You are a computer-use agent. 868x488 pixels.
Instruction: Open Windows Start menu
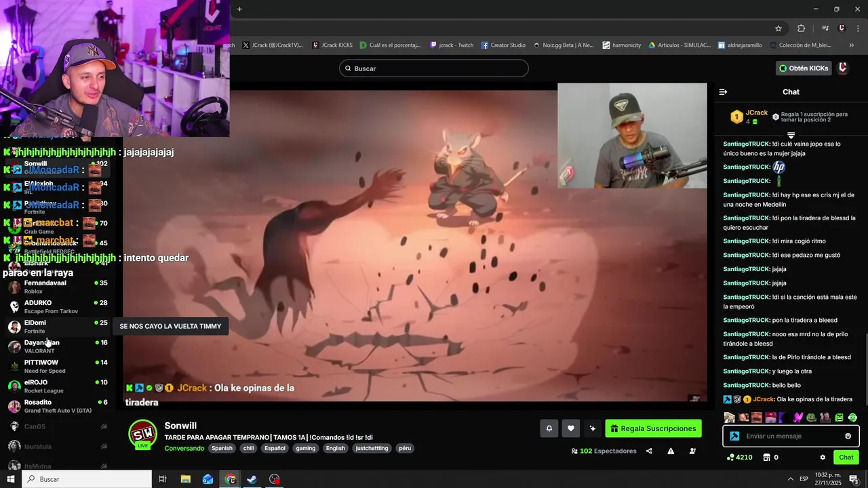[11, 479]
